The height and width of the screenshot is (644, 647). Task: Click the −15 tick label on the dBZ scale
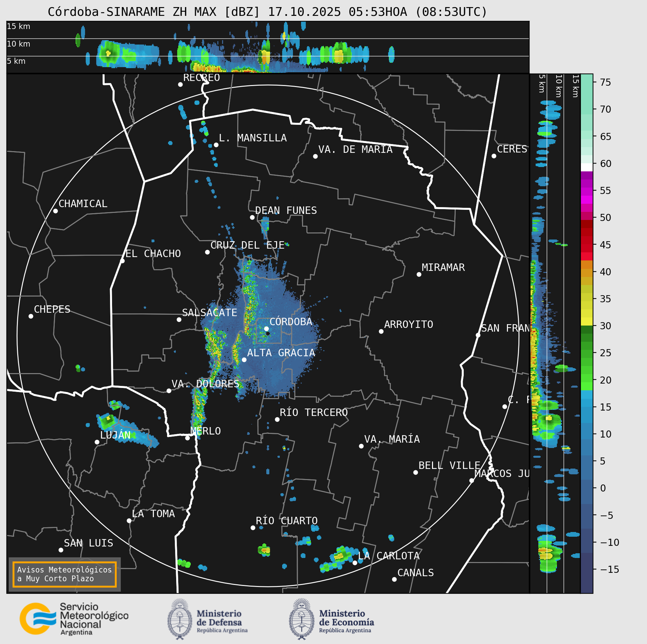coord(610,569)
